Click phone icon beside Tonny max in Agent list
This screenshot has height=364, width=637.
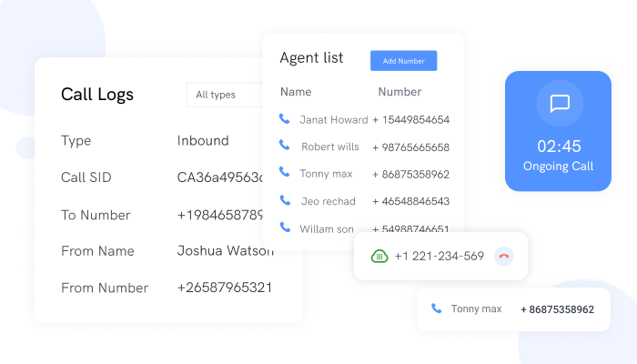(284, 172)
